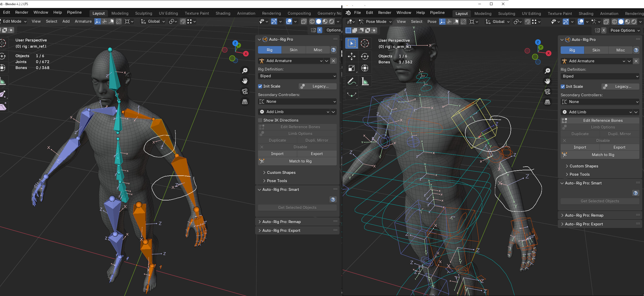Toggle Init Scale checkbox in right panel
644x296 pixels.
(563, 87)
